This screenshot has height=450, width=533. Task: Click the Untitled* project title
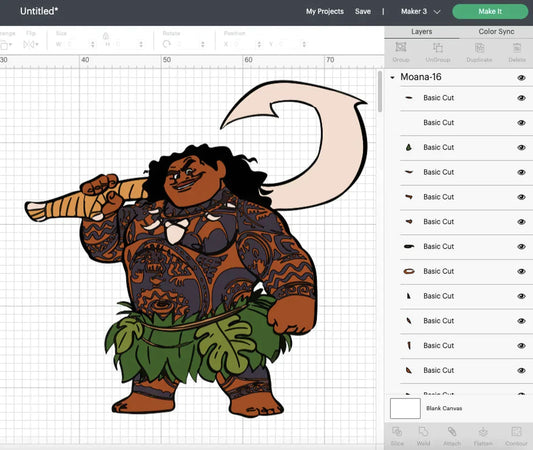pos(39,11)
